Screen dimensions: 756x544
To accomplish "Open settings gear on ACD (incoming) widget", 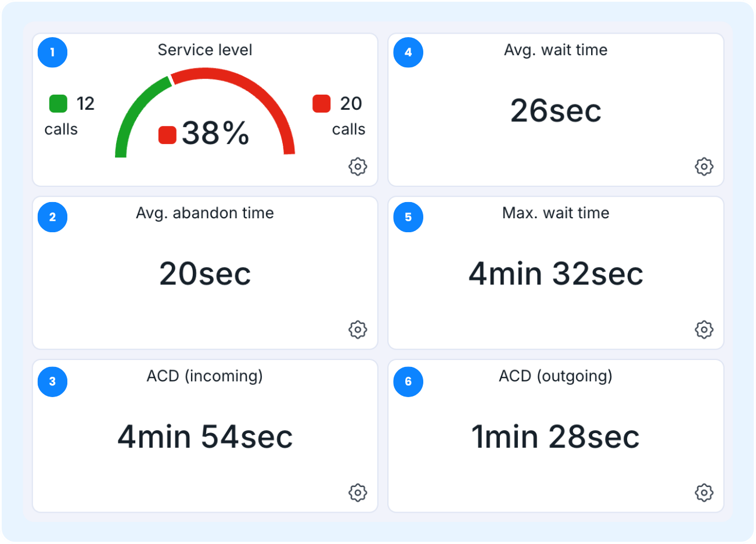I will click(358, 493).
